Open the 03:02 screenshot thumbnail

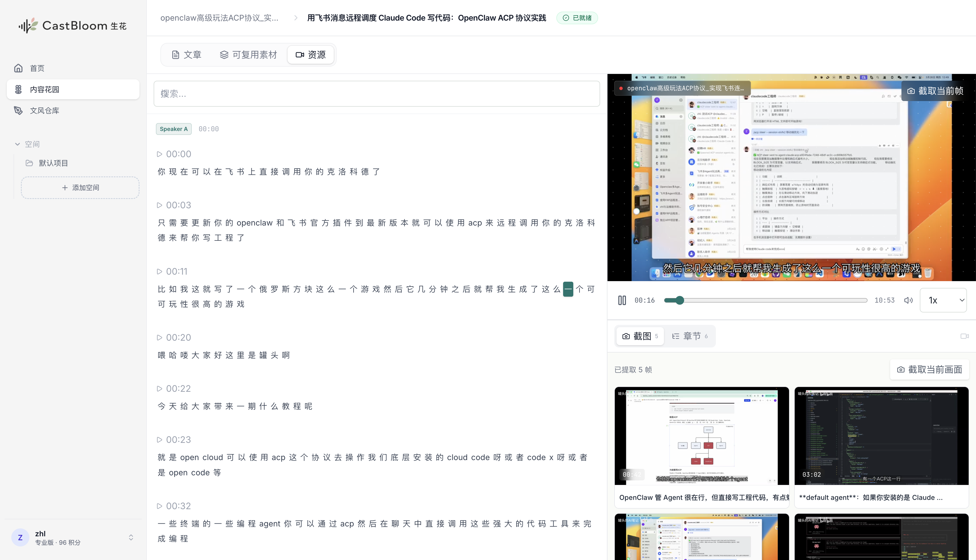tap(881, 436)
